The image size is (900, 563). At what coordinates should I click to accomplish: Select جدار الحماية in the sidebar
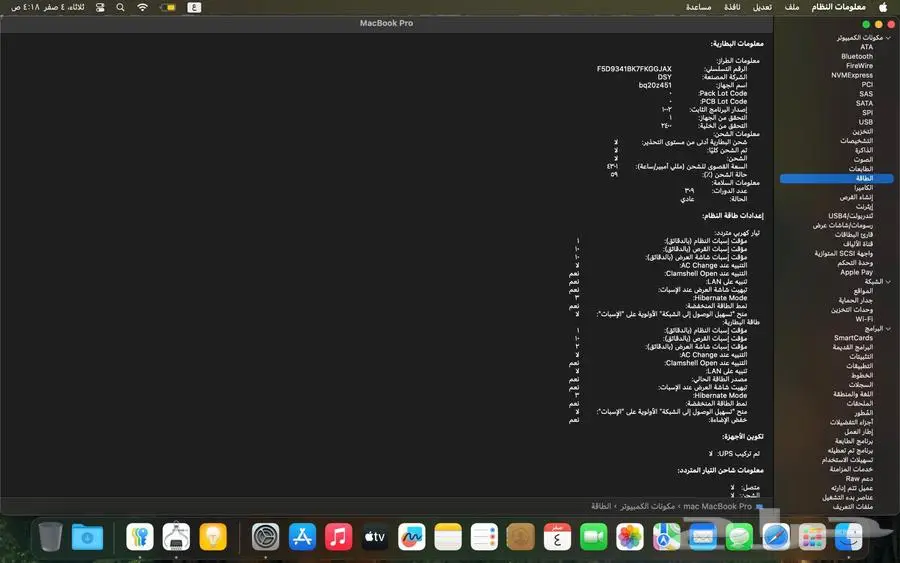(855, 300)
